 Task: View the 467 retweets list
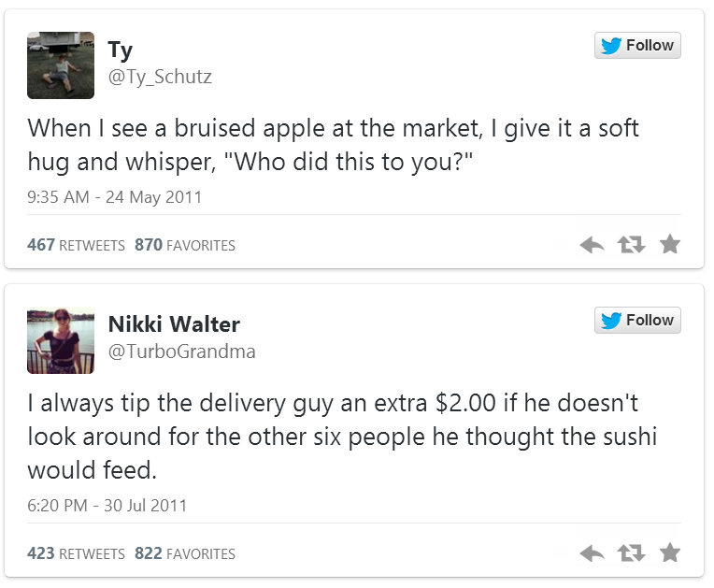pos(76,245)
